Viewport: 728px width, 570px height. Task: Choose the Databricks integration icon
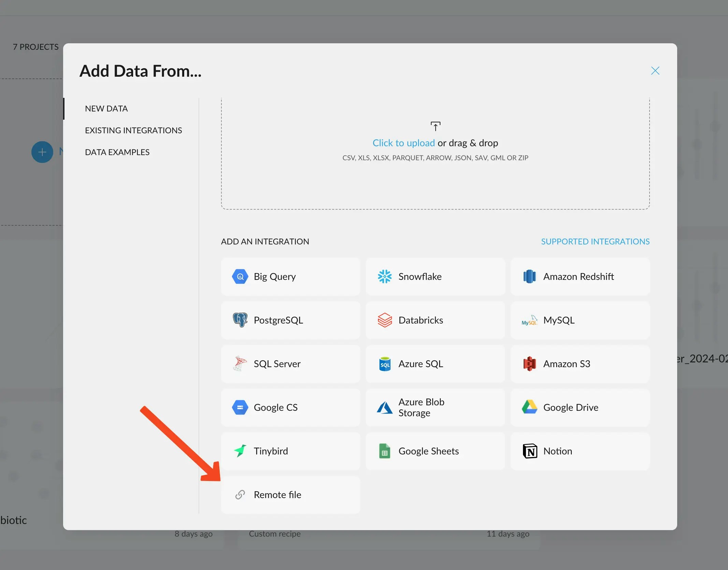pyautogui.click(x=384, y=320)
